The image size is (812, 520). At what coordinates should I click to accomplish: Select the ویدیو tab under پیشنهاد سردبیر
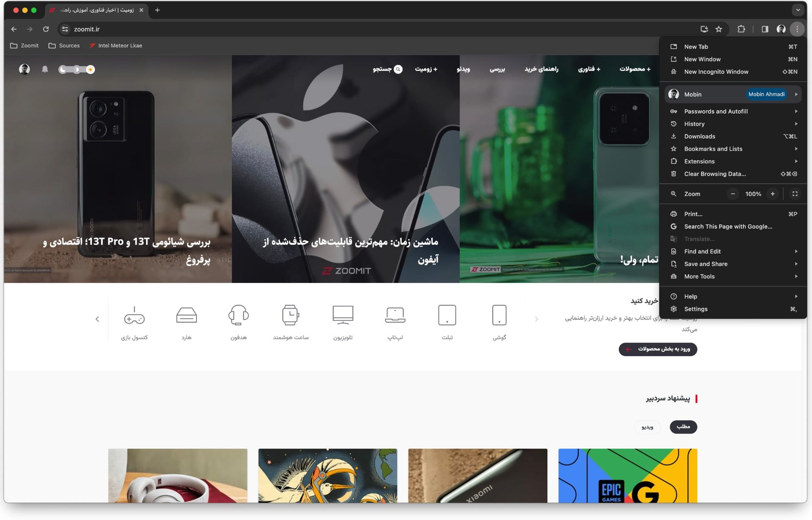tap(647, 427)
